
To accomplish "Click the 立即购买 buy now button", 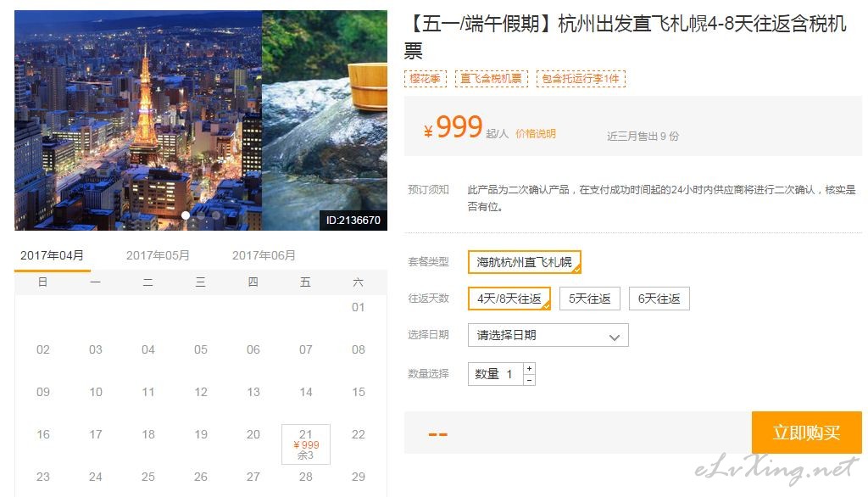I will [x=807, y=433].
